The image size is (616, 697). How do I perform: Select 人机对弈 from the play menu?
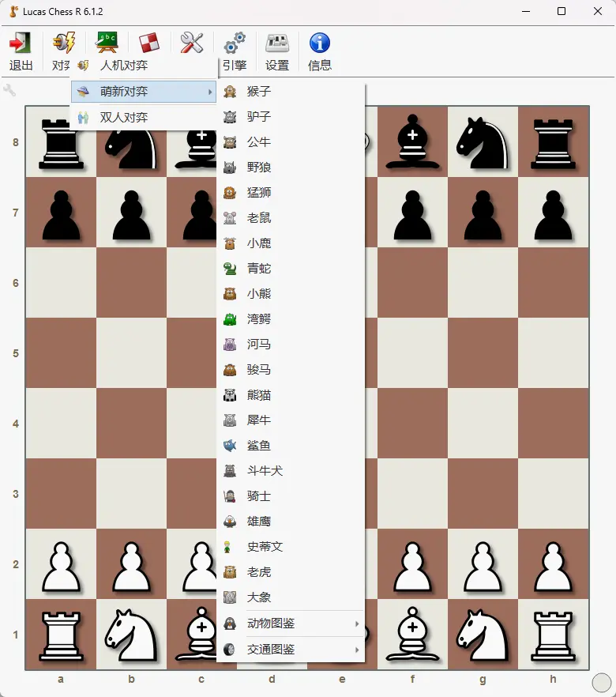pos(144,66)
